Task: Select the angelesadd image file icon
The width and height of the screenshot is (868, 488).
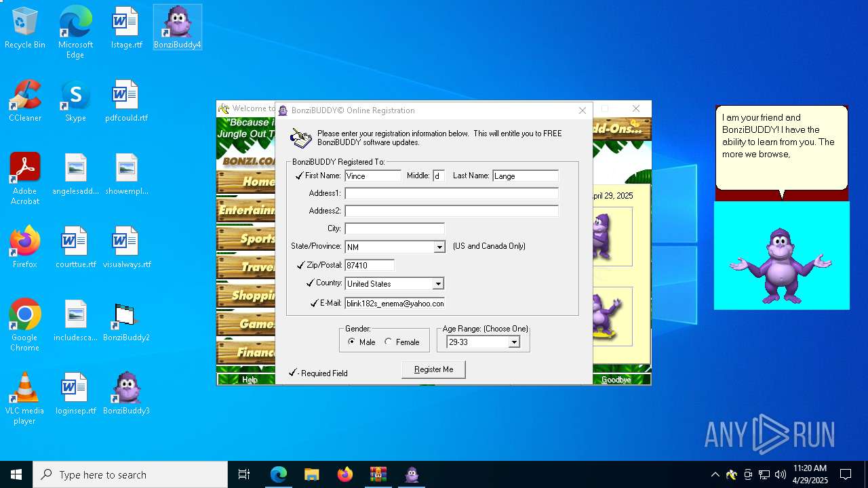Action: pyautogui.click(x=75, y=175)
